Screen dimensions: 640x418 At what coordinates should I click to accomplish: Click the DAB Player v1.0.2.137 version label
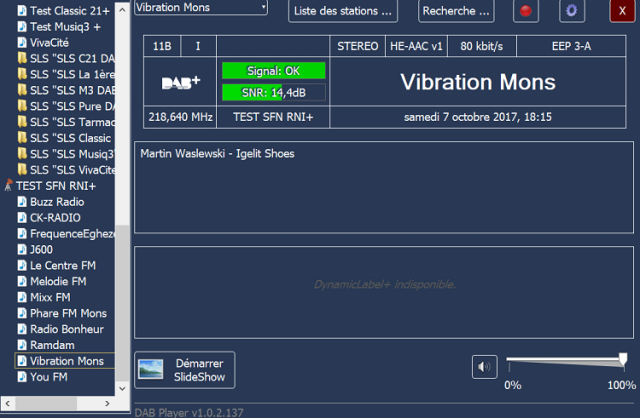(189, 412)
